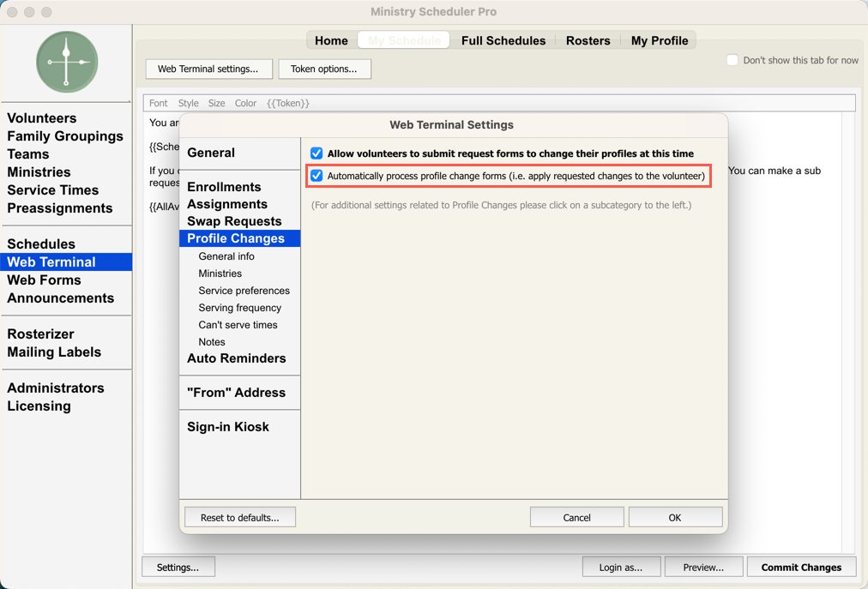Image resolution: width=868 pixels, height=589 pixels.
Task: Open Web Terminal in main sidebar
Action: tap(66, 261)
